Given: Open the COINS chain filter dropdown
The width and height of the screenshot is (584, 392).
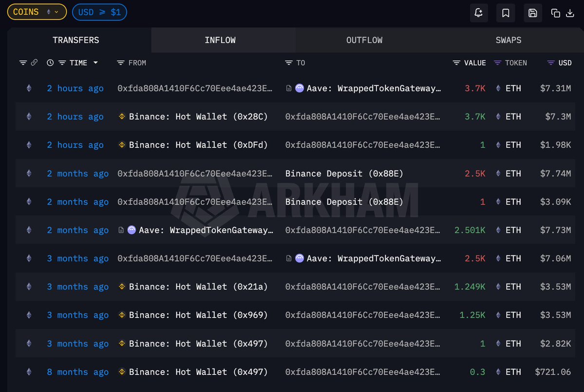Looking at the screenshot, I should click(37, 12).
